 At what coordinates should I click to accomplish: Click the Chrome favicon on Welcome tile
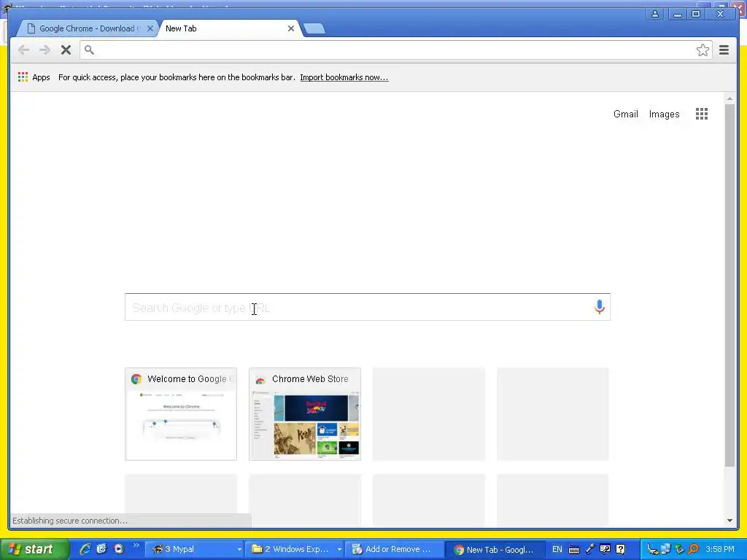(x=136, y=379)
